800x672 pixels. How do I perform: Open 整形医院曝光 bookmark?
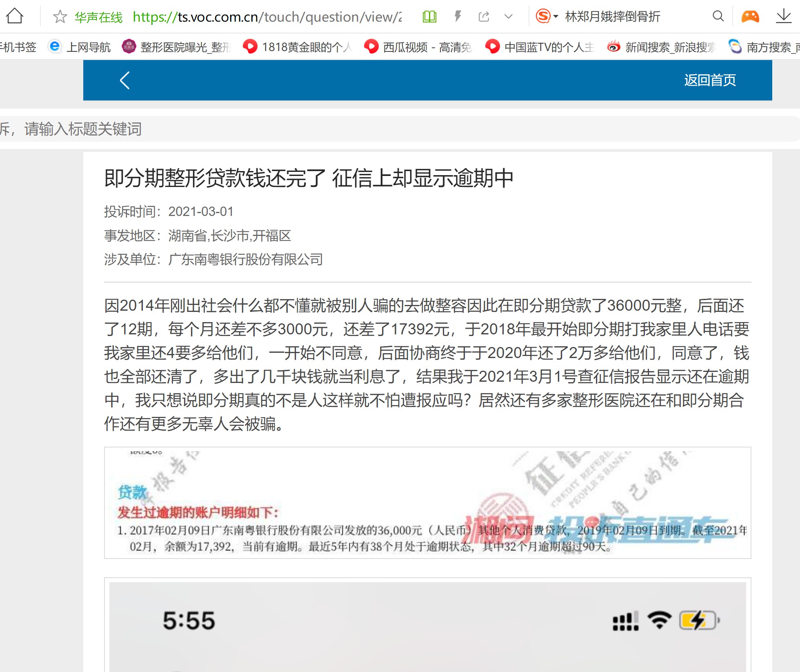176,47
